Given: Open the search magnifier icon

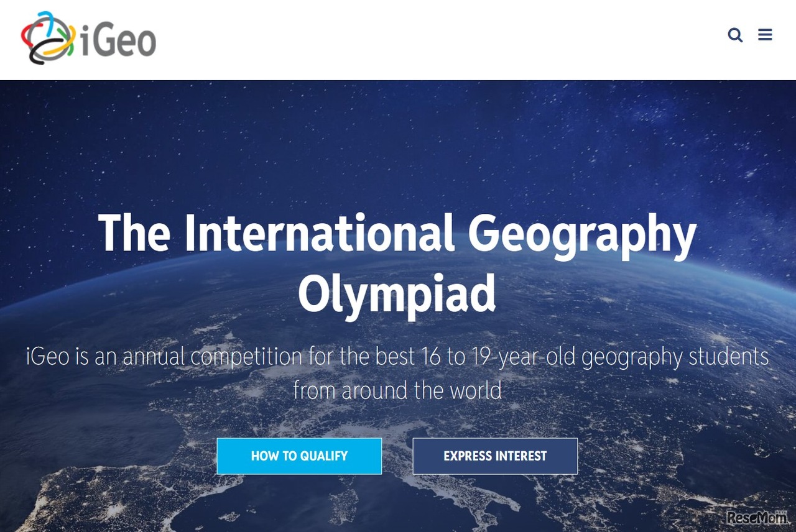Looking at the screenshot, I should pyautogui.click(x=735, y=35).
